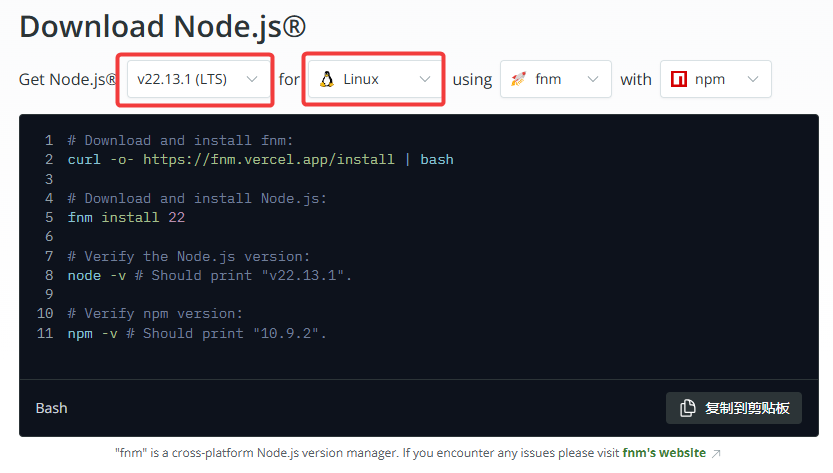
Task: Click the "# Verify npm version:" comment
Action: tap(155, 313)
